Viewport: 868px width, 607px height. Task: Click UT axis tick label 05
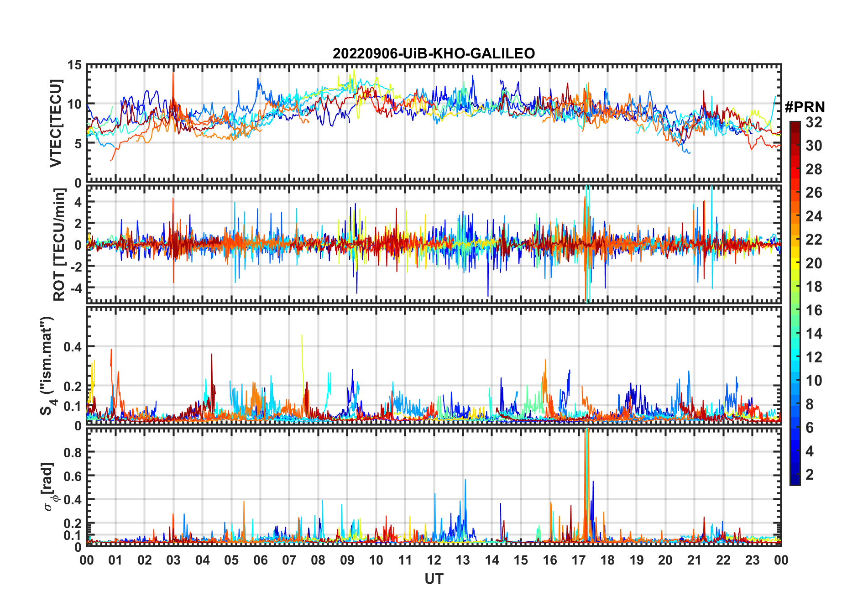tap(231, 560)
